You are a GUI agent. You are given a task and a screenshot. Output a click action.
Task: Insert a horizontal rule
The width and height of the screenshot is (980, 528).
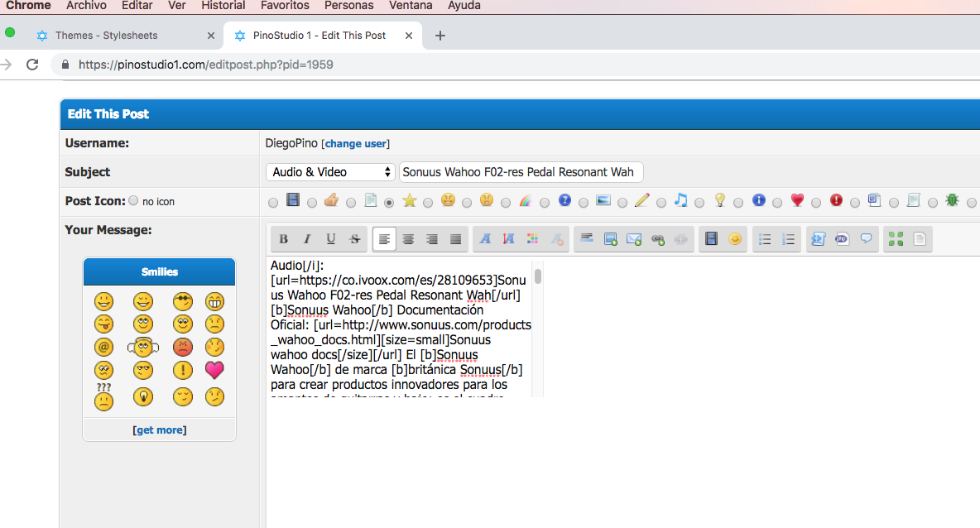(586, 238)
